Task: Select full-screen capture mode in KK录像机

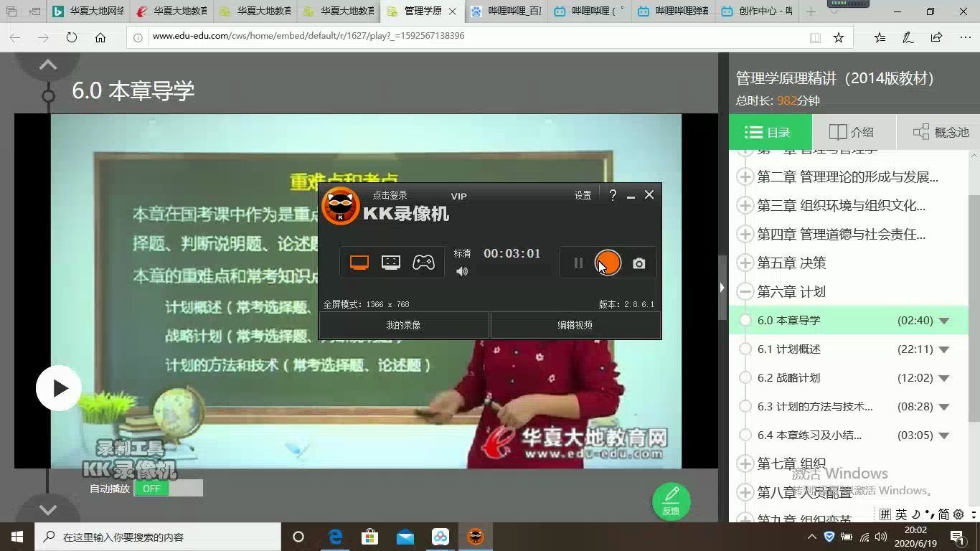Action: (x=359, y=263)
